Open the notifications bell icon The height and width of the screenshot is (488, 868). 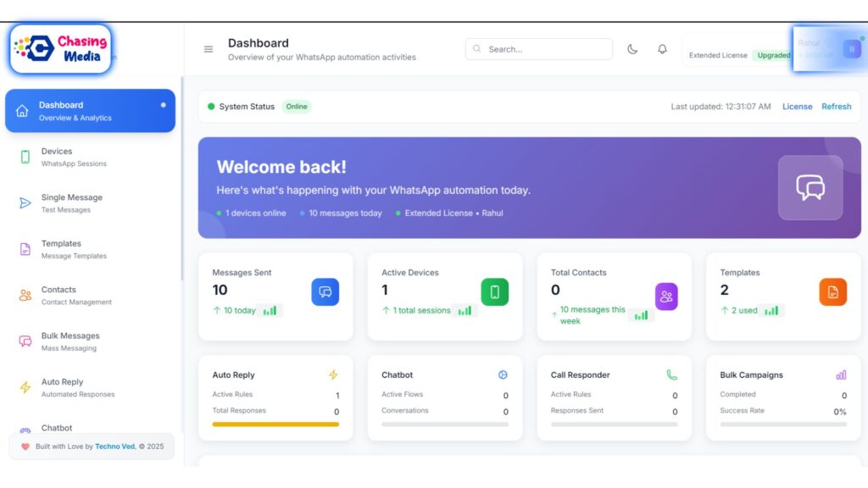(x=662, y=49)
